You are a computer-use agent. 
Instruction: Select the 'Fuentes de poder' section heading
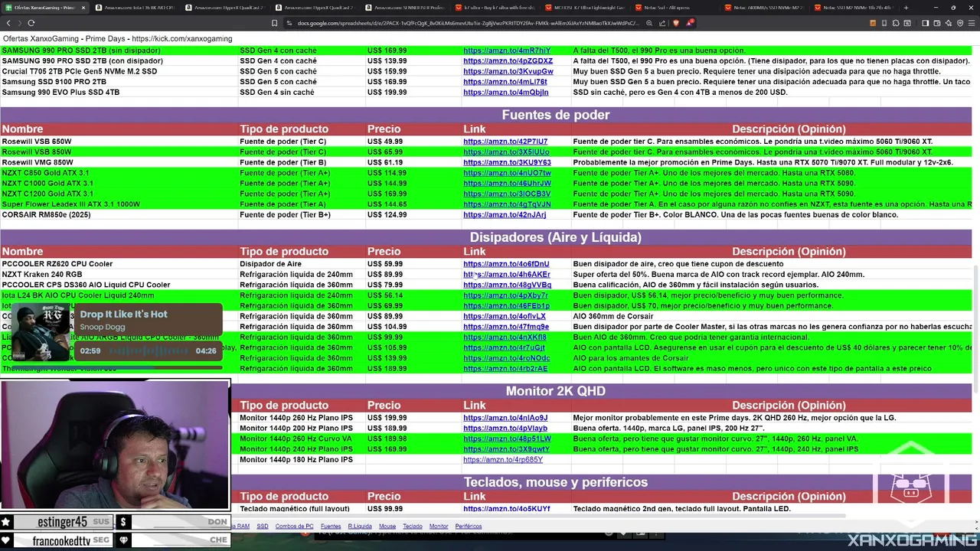point(556,115)
